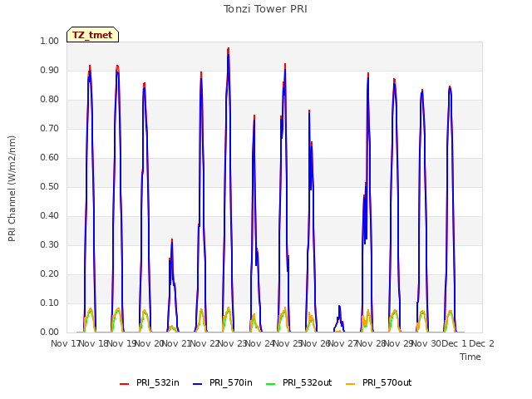Click the Nov 17 x-axis tick label
The image size is (532, 399).
coord(65,343)
